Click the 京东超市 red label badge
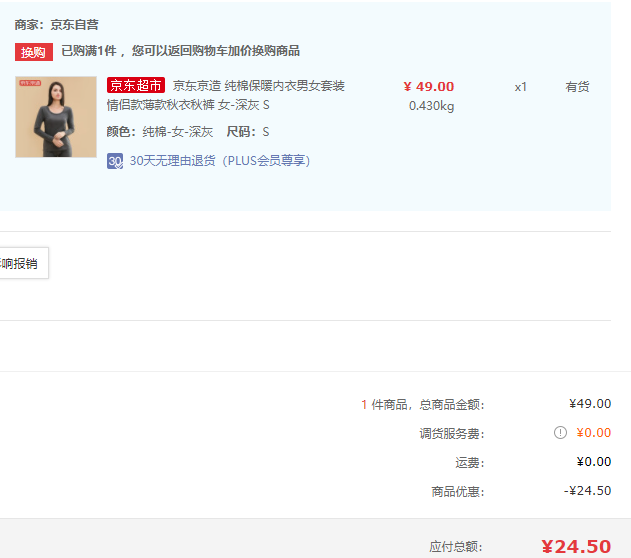The width and height of the screenshot is (631, 558). (136, 85)
